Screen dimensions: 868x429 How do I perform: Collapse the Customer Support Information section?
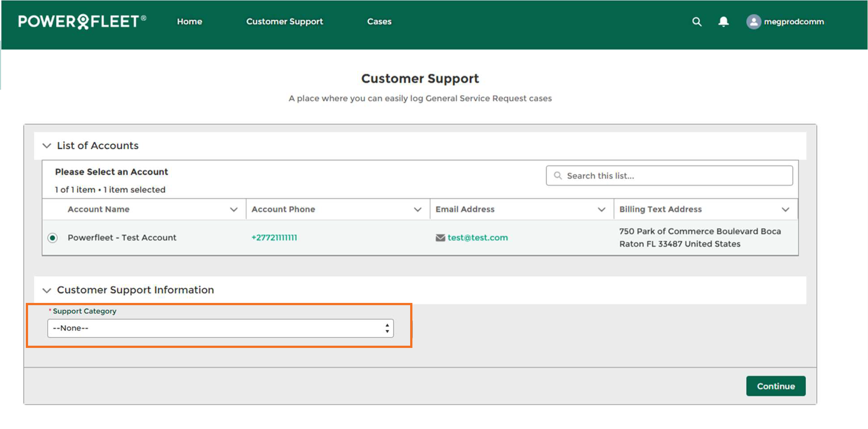pos(47,290)
